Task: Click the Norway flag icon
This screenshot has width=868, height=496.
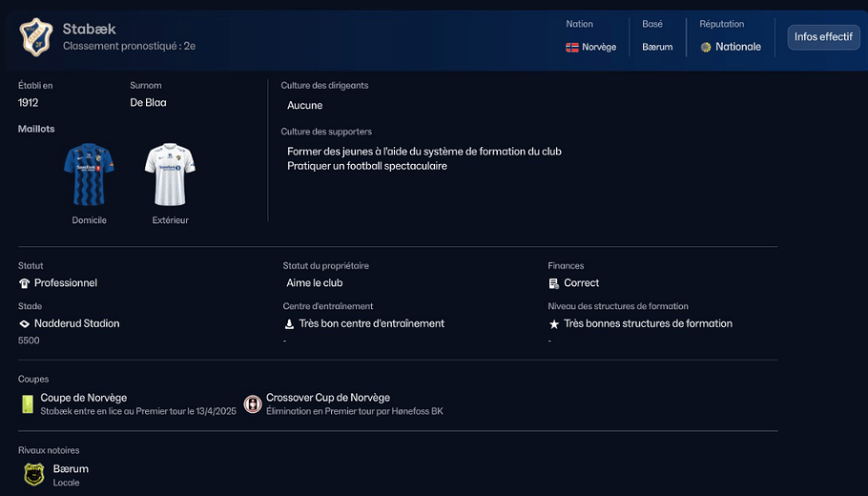Action: [571, 47]
